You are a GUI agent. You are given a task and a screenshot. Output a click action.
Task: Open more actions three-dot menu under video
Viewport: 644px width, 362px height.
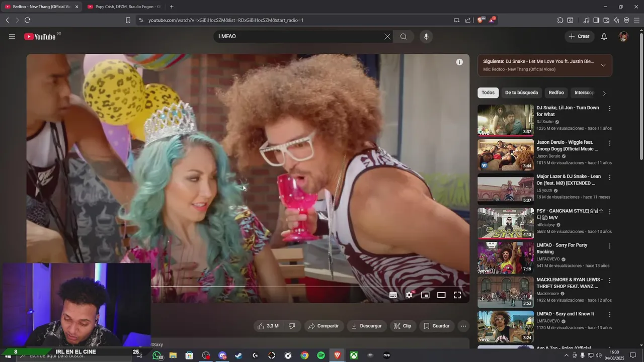[x=463, y=326]
